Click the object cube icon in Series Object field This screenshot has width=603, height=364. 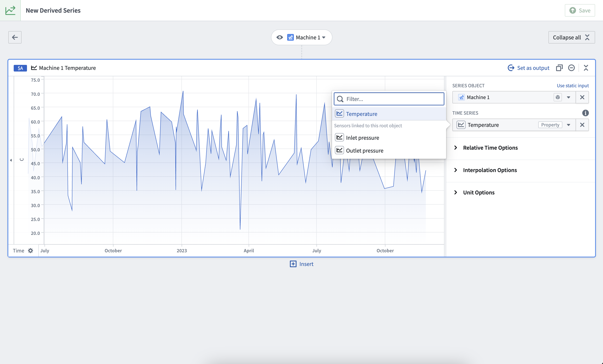pyautogui.click(x=558, y=97)
